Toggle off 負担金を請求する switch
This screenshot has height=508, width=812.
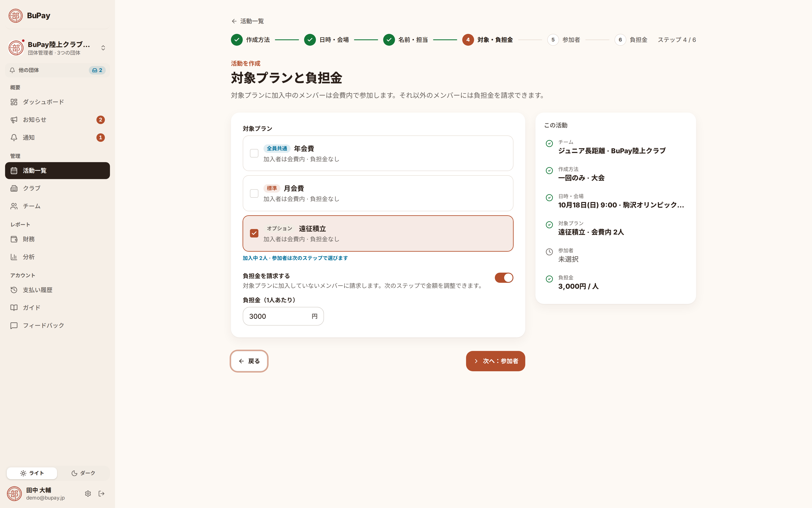[504, 278]
